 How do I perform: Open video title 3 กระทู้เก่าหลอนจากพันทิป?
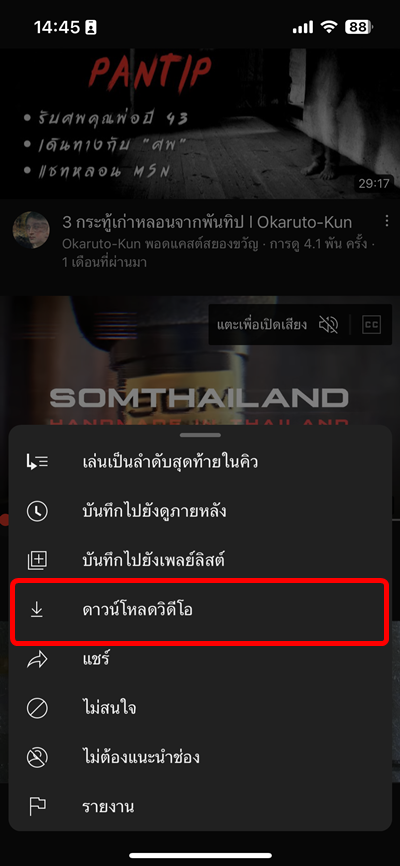coord(207,222)
